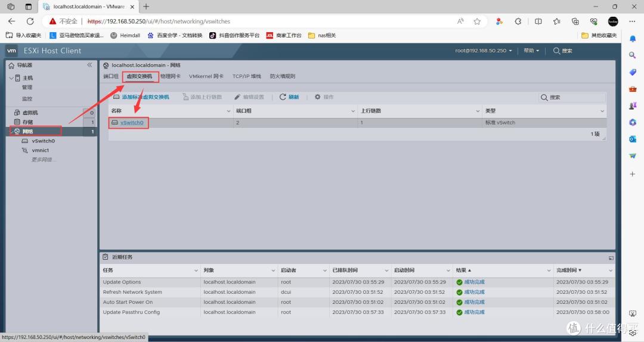
Task: Open Edge sidebar notification bell
Action: [633, 39]
